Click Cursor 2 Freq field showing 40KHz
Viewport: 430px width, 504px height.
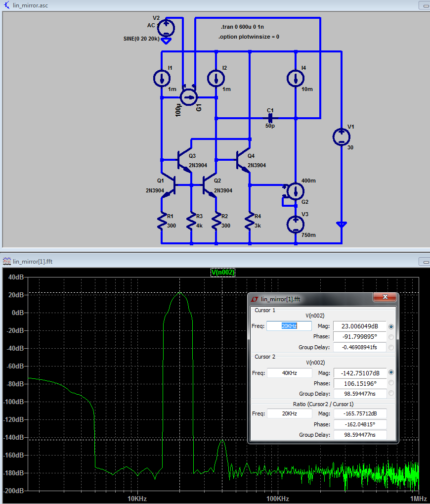(289, 373)
